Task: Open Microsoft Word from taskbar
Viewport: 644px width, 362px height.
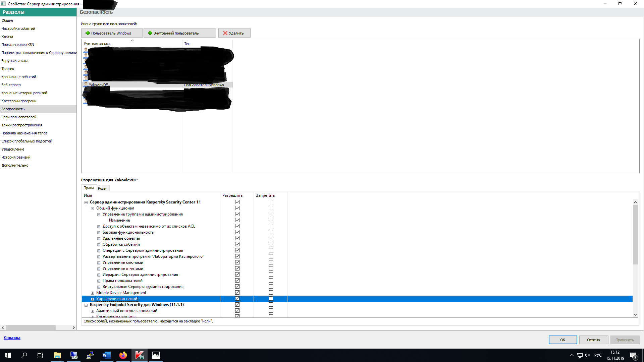Action: pyautogui.click(x=106, y=355)
